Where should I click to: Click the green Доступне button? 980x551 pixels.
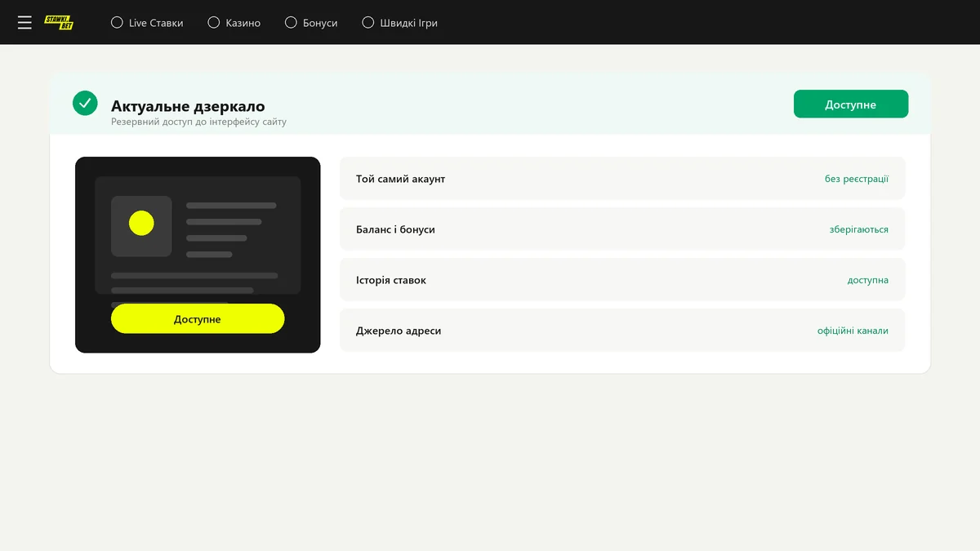pyautogui.click(x=851, y=104)
